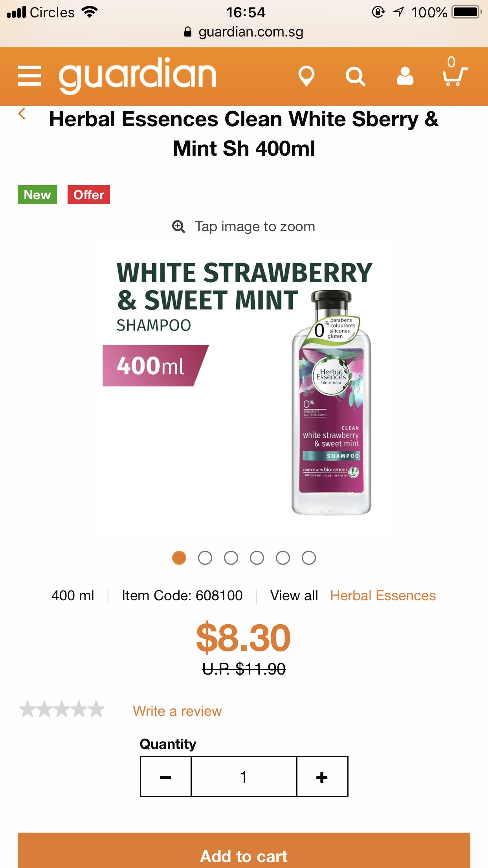488x868 pixels.
Task: Open the hamburger menu
Action: 29,76
